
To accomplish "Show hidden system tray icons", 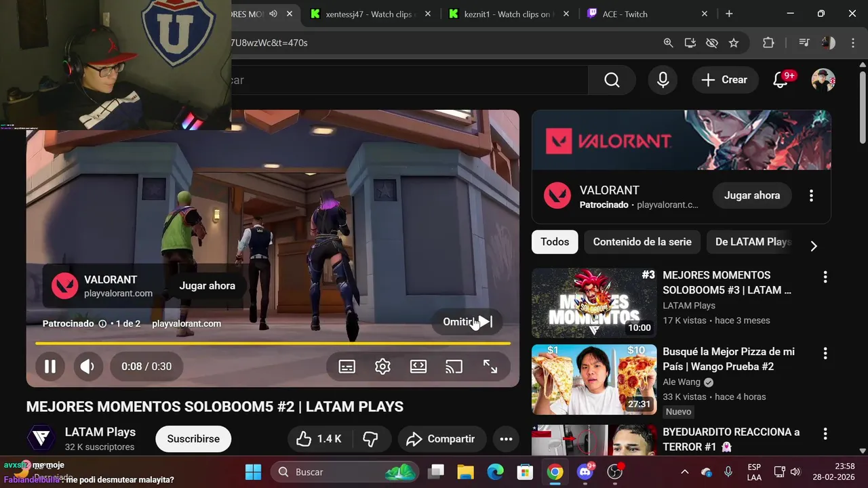I will [x=684, y=472].
